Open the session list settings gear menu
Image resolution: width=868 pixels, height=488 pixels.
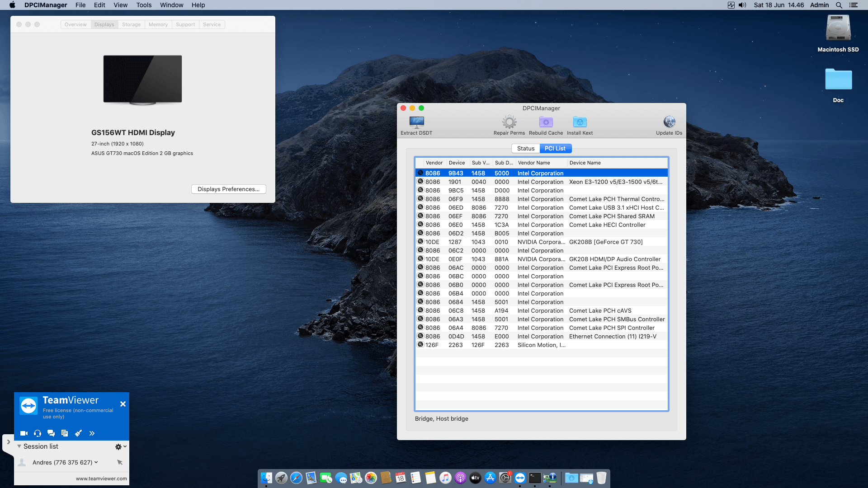(119, 446)
